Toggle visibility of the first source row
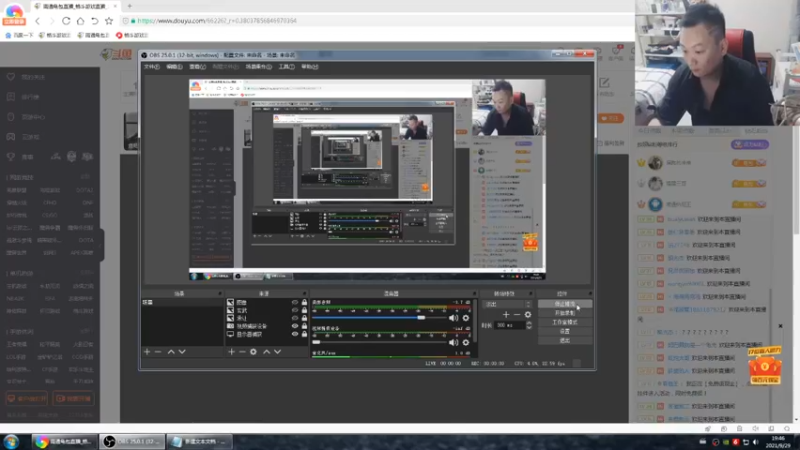 tap(295, 303)
